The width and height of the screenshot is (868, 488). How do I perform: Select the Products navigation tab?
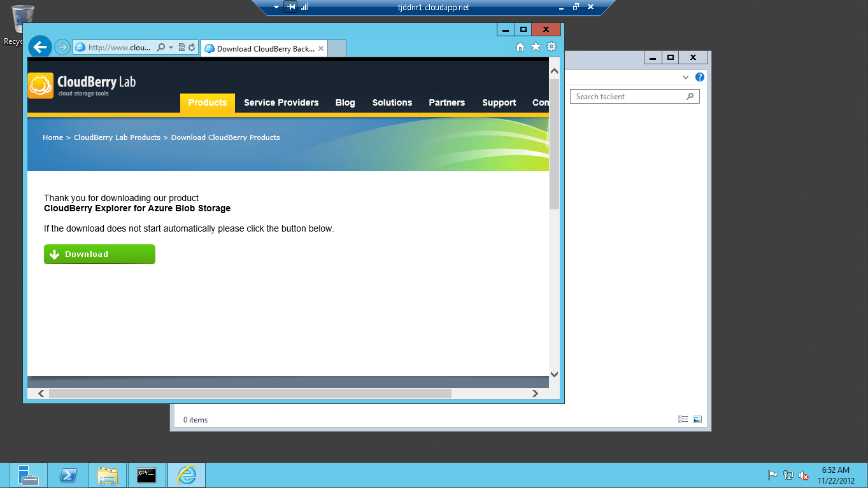point(208,102)
